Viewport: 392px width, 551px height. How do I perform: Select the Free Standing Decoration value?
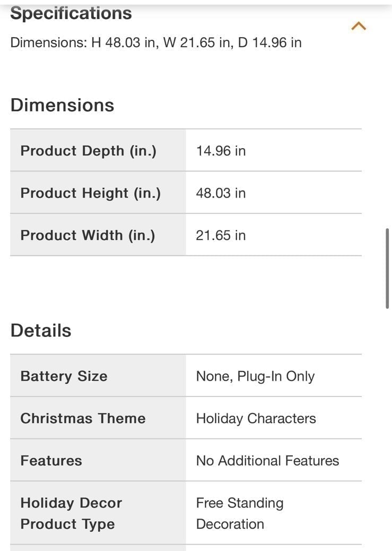pos(240,513)
